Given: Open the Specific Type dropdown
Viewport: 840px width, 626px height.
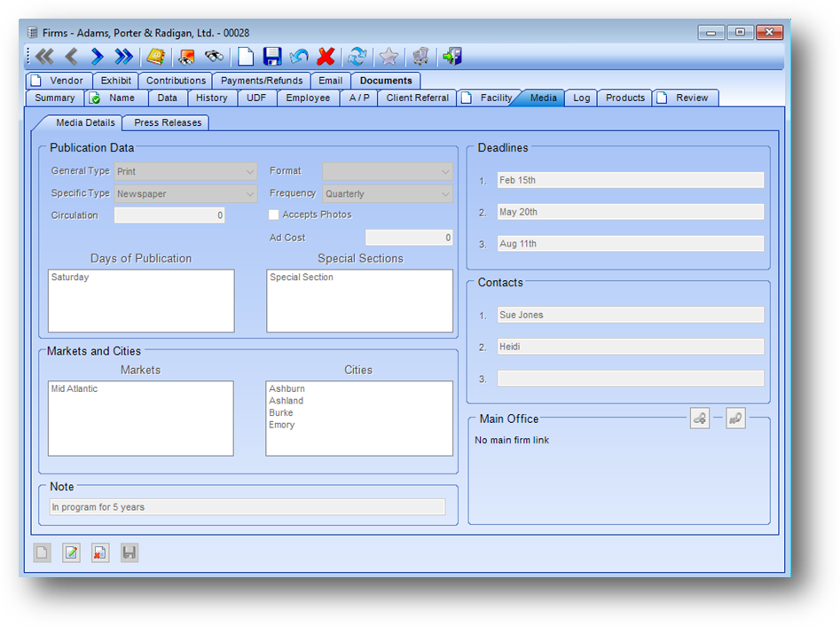Looking at the screenshot, I should [x=185, y=193].
